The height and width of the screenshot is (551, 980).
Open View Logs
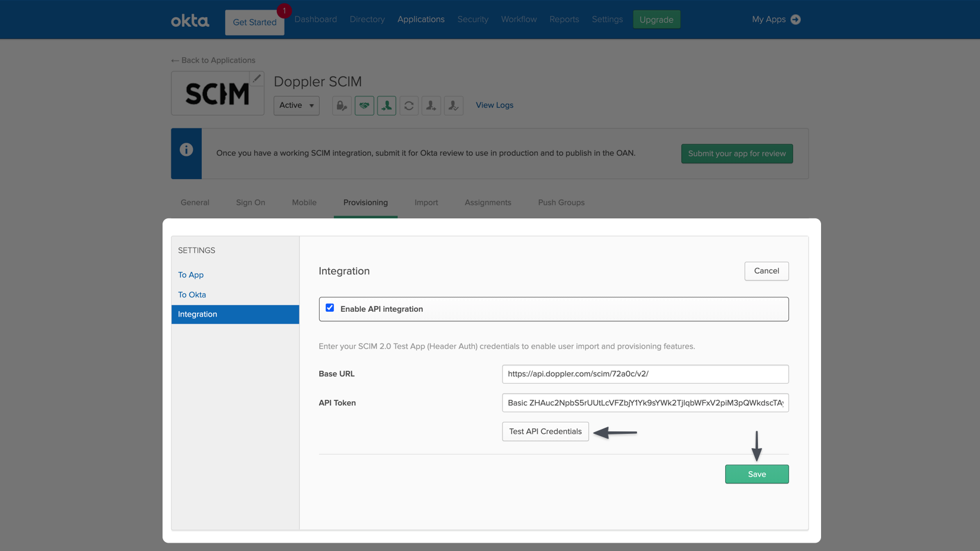click(494, 105)
